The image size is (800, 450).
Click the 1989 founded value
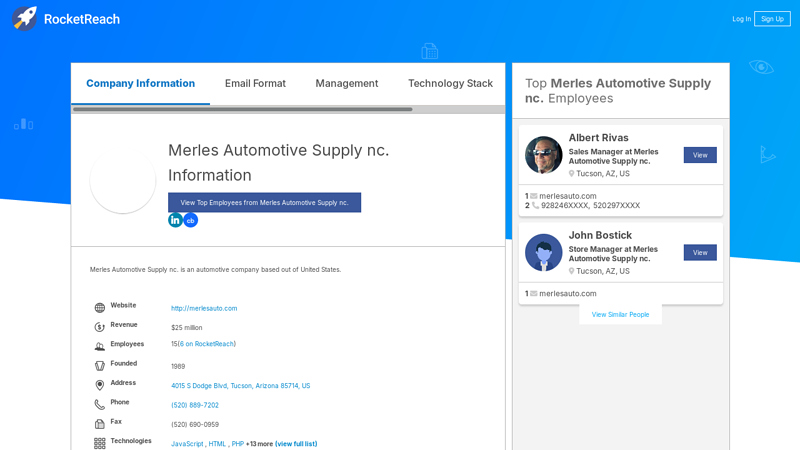[178, 366]
